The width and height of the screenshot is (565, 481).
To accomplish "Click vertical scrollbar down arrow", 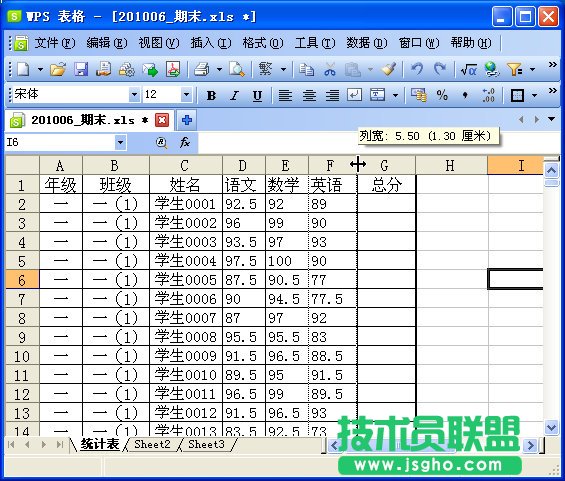I will pos(551,428).
